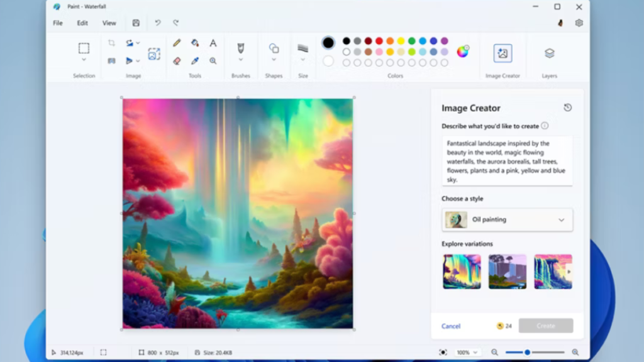644x362 pixels.
Task: Click in the image description text box
Action: coord(508,161)
